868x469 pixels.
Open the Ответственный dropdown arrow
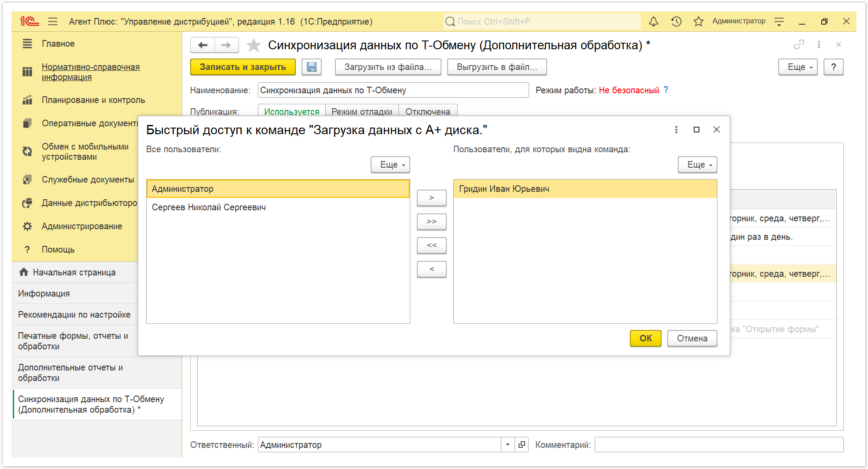click(x=508, y=444)
